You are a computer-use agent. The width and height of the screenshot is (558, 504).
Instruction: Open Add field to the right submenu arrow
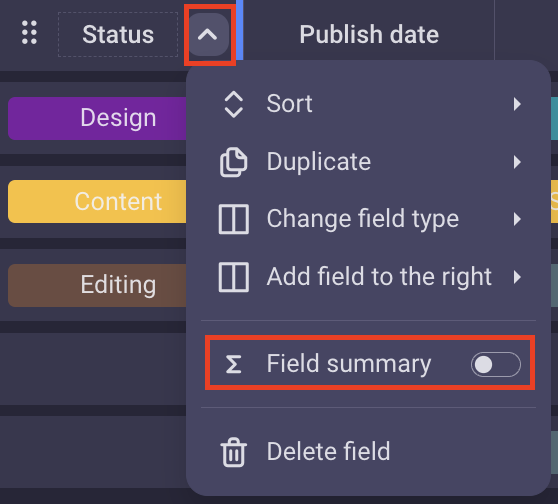517,277
